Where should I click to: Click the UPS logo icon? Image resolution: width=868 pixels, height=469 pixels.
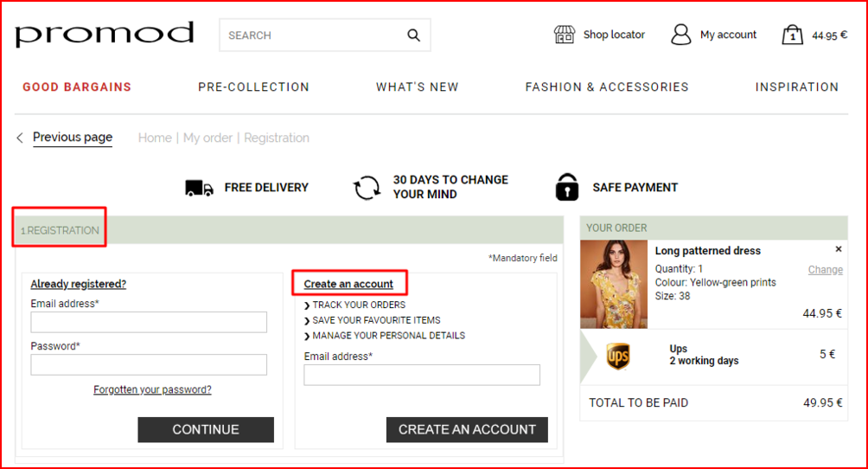tap(618, 356)
